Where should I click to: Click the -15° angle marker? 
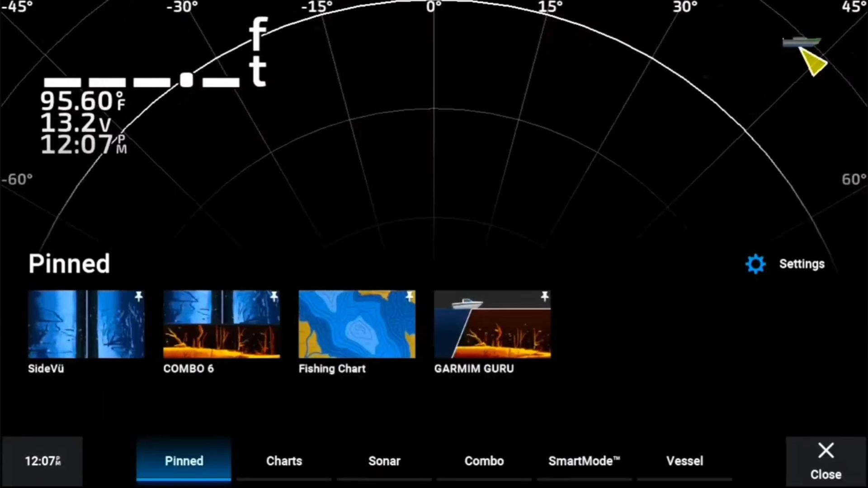click(316, 7)
